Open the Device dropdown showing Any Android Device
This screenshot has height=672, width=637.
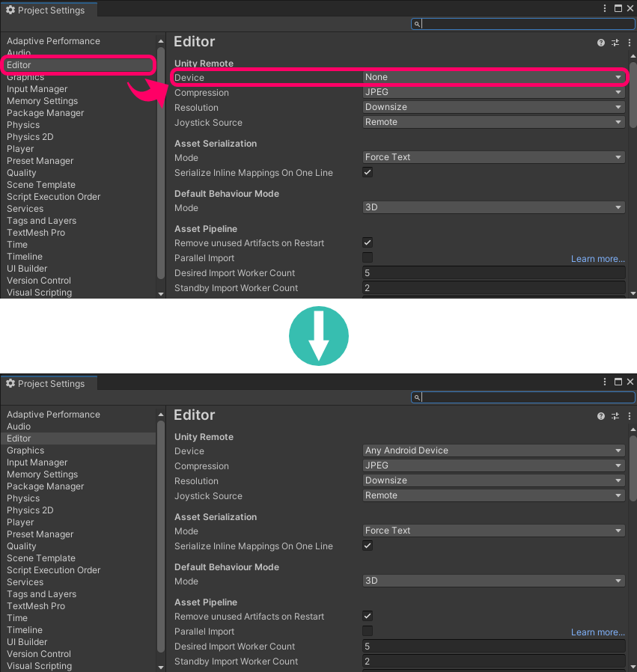(493, 450)
